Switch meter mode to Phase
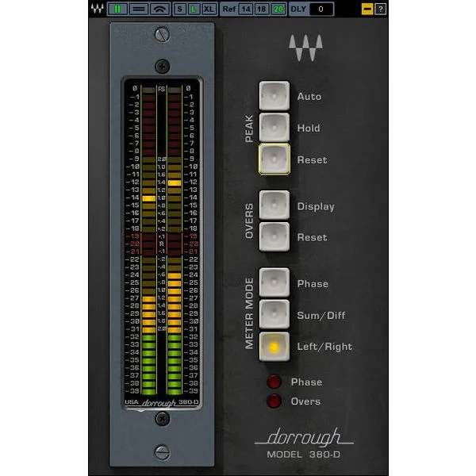 tap(274, 282)
